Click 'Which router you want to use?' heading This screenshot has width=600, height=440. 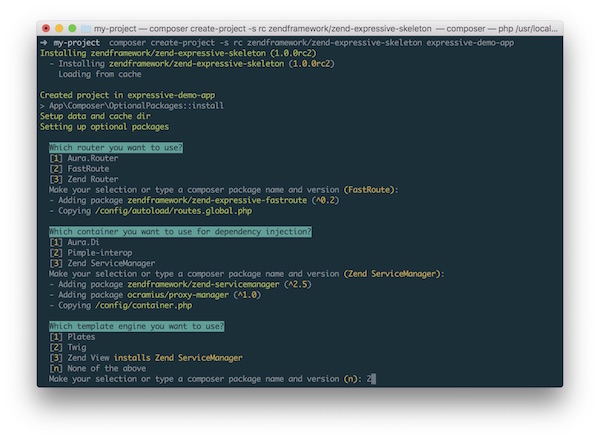[x=116, y=148]
